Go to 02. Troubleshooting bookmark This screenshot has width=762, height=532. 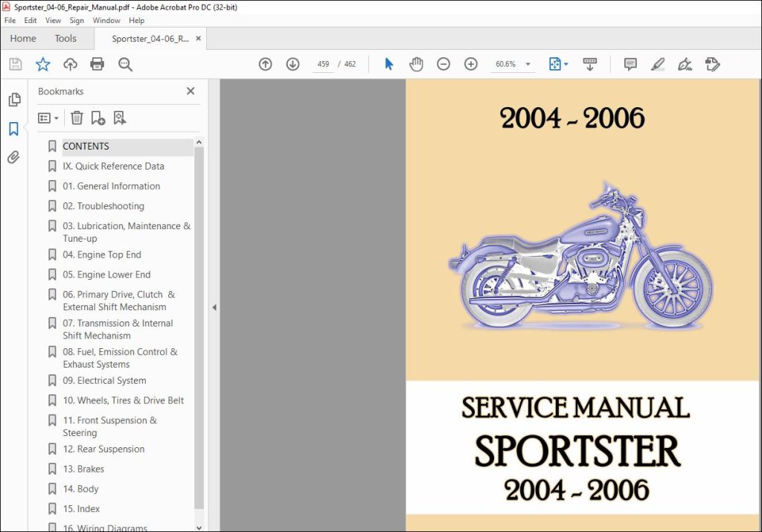point(103,206)
